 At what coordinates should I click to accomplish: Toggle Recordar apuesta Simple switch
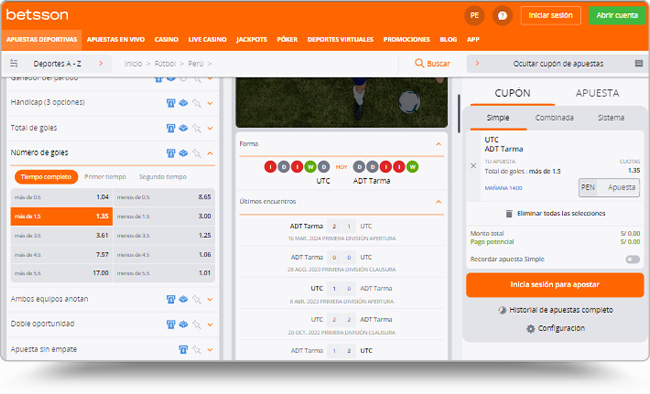click(x=632, y=259)
